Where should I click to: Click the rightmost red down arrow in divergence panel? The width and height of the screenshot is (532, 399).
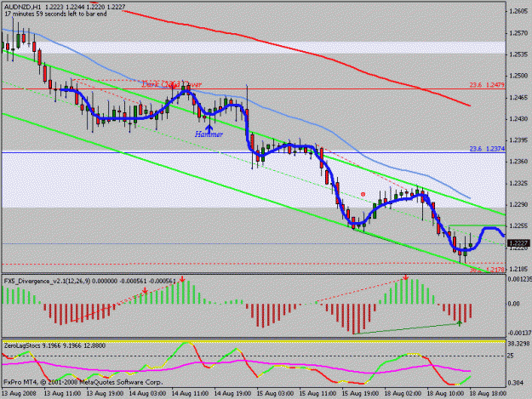coord(405,278)
